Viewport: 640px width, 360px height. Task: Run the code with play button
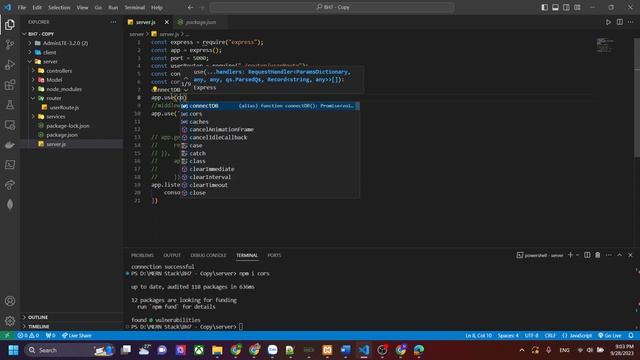pos(608,22)
